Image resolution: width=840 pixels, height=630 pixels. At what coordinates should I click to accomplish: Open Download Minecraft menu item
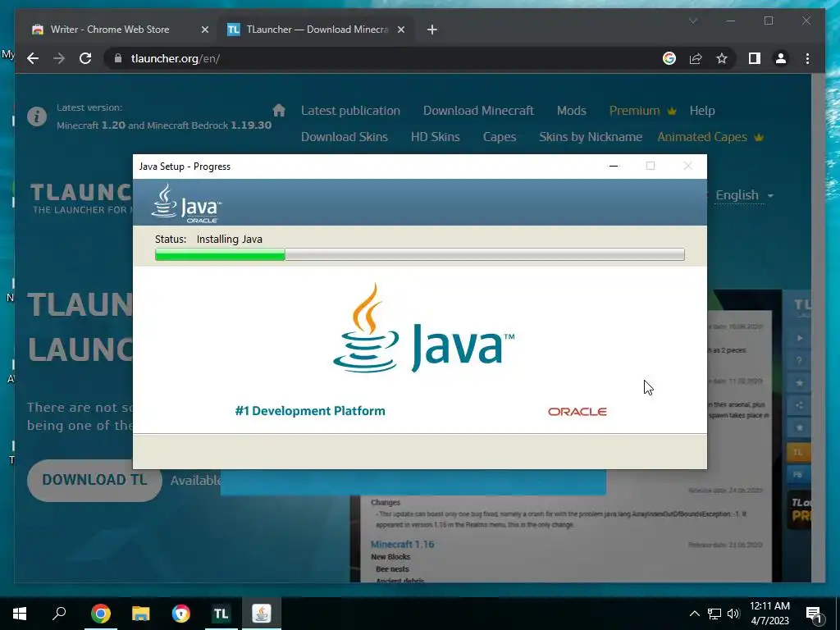(478, 111)
